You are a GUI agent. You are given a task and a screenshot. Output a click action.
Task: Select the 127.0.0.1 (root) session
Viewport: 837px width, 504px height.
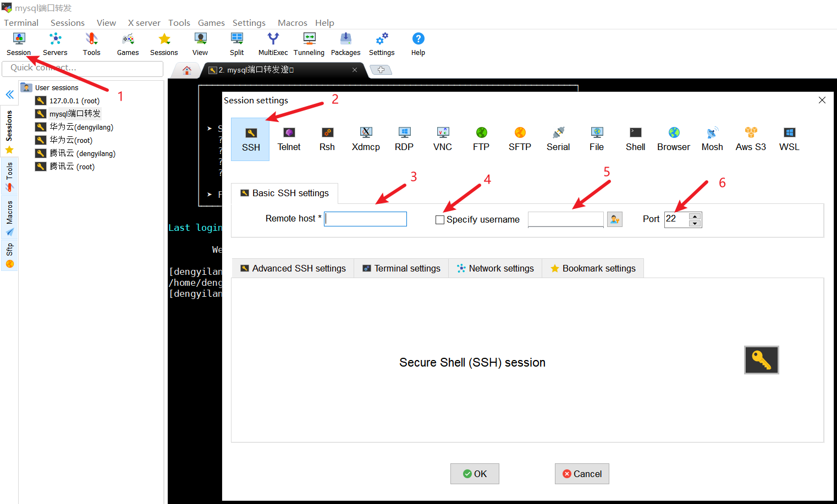pos(68,101)
